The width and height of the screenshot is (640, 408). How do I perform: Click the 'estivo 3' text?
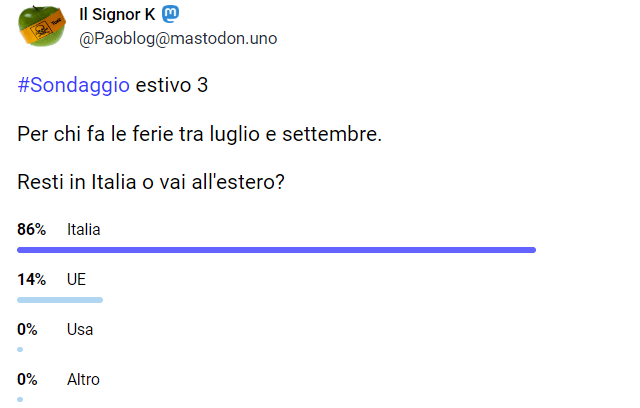pos(171,86)
